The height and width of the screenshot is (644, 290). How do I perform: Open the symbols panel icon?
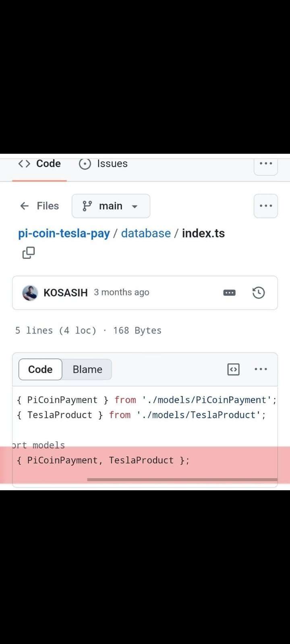(x=234, y=369)
